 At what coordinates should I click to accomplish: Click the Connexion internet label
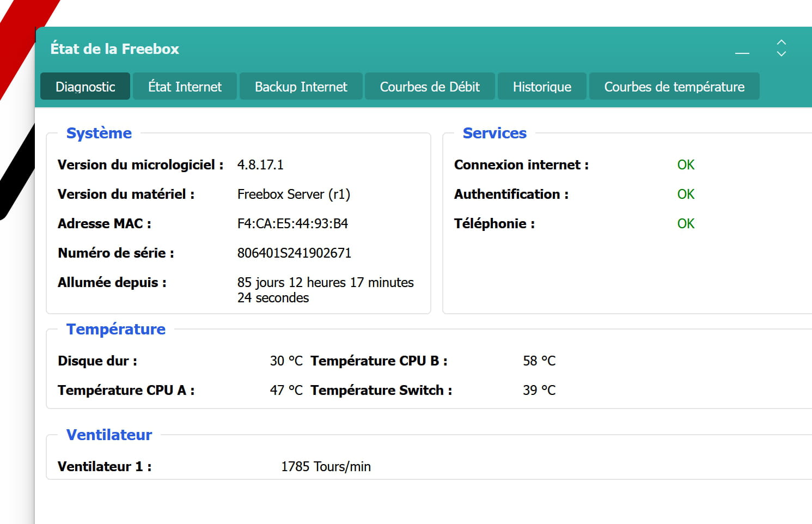(521, 164)
